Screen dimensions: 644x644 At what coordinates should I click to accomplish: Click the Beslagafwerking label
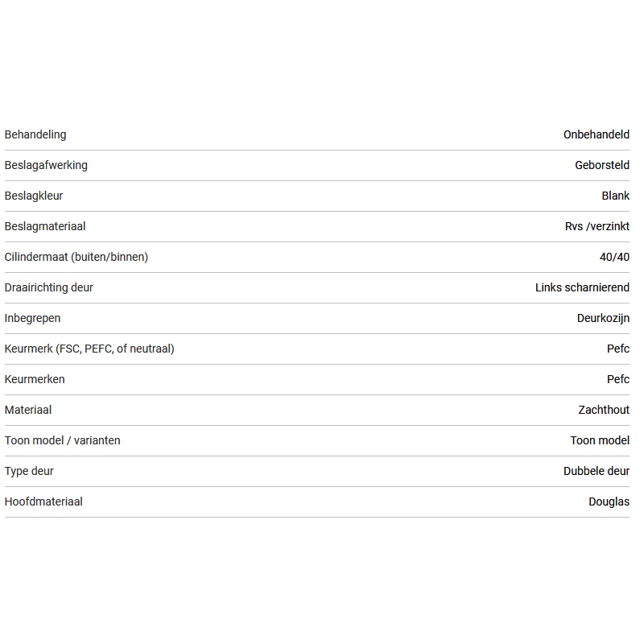[x=46, y=165]
